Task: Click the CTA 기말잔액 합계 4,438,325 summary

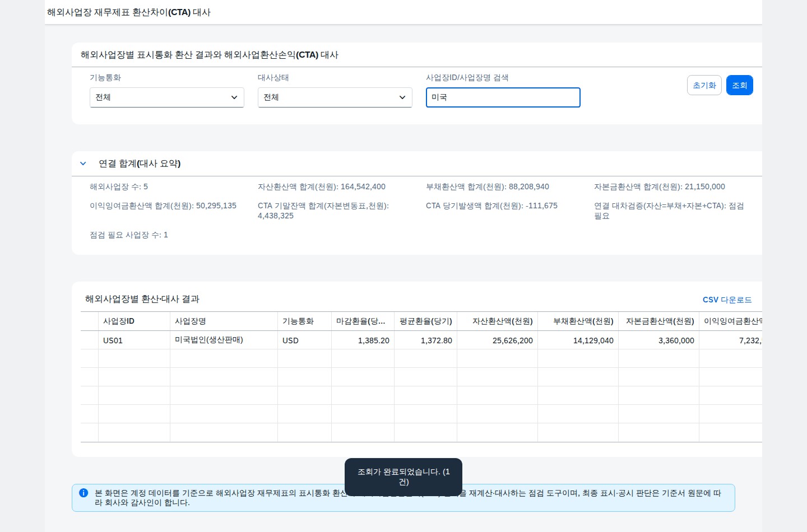Action: 323,211
